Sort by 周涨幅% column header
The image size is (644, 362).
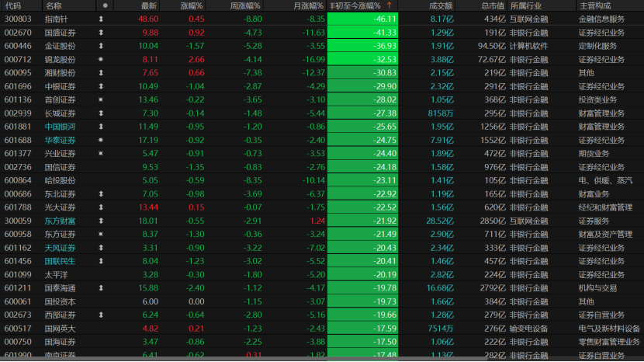(x=245, y=5)
